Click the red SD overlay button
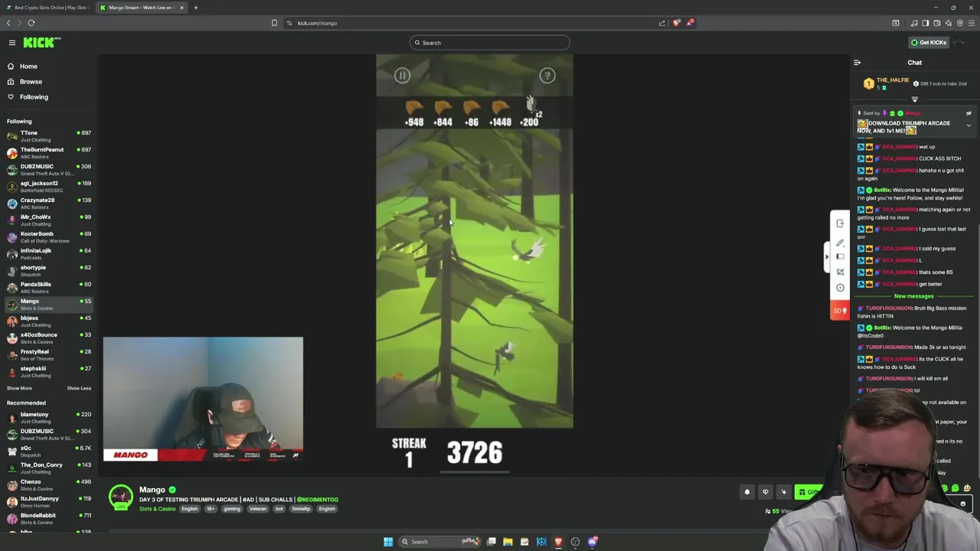 840,311
